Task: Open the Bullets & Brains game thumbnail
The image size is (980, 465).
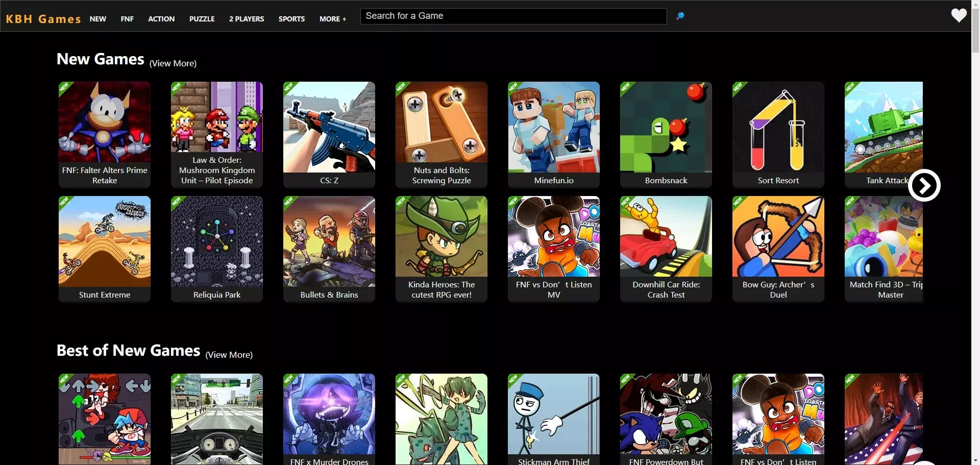Action: coord(329,249)
